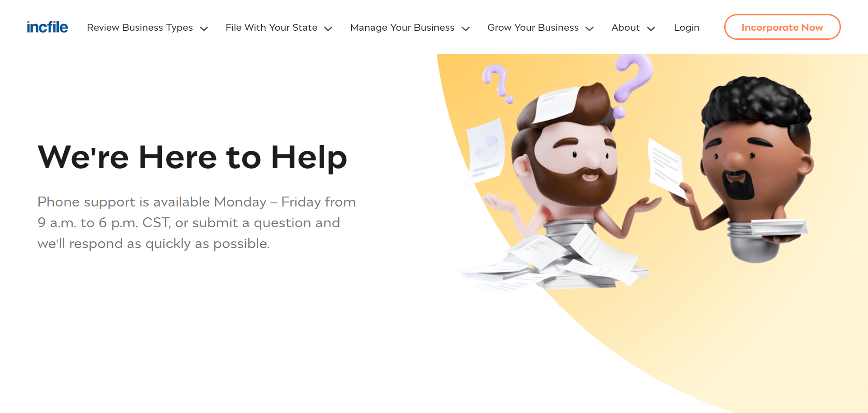Click the incfile logo
Viewport: 868px width, 413px height.
[x=47, y=27]
